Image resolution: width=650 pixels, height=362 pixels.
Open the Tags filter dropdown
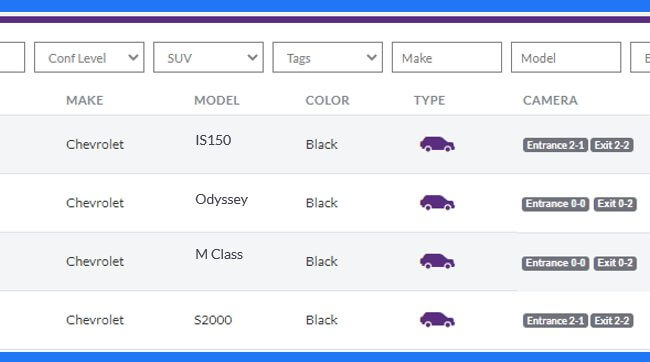click(x=327, y=58)
